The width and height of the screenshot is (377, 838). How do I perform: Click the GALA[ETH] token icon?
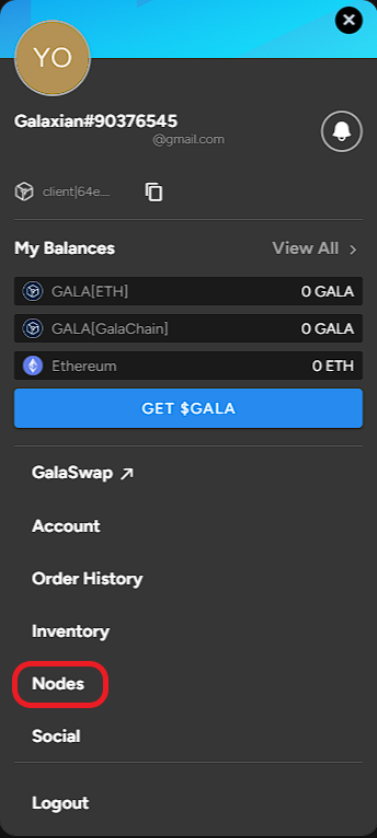pos(33,291)
